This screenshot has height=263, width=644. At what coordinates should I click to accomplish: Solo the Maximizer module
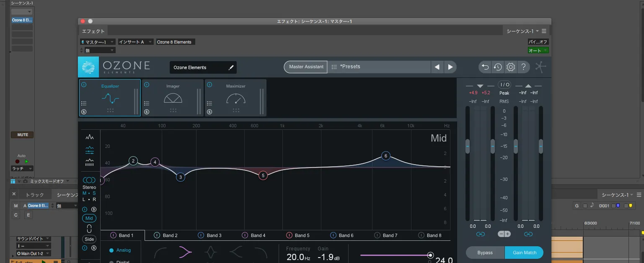(x=209, y=111)
